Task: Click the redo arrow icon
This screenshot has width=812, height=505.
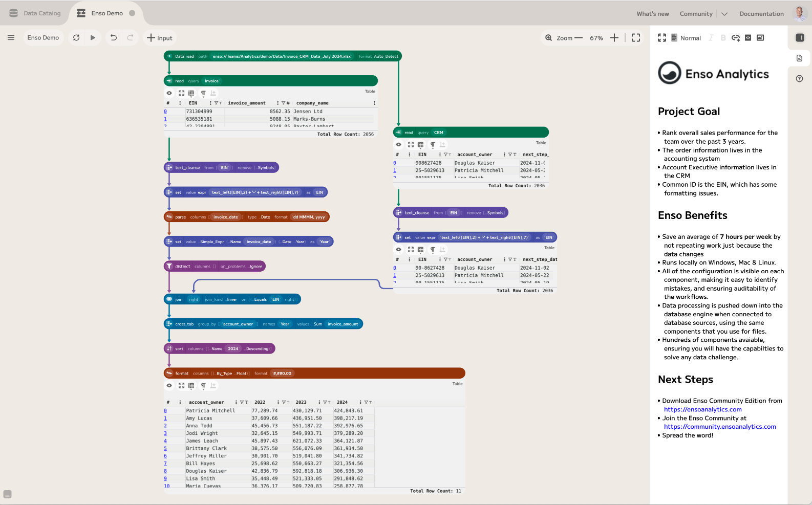Action: pos(130,38)
